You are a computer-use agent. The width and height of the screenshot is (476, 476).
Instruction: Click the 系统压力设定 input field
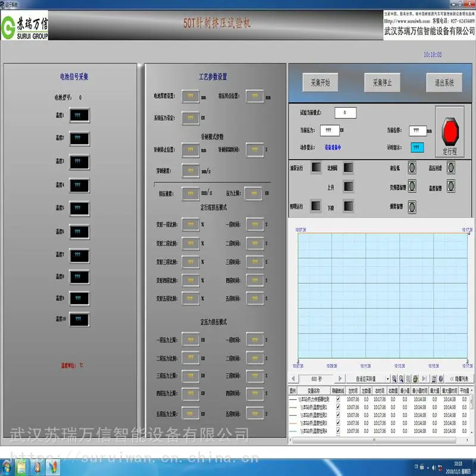[190, 118]
